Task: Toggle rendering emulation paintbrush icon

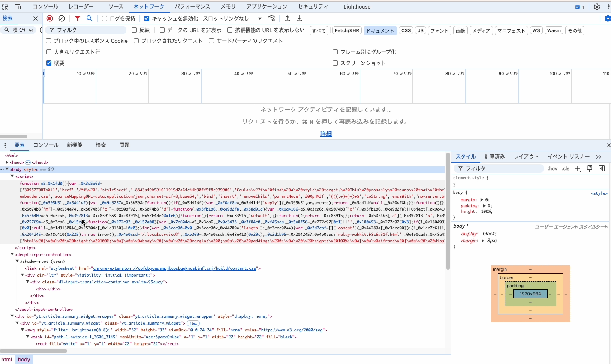Action: point(590,168)
